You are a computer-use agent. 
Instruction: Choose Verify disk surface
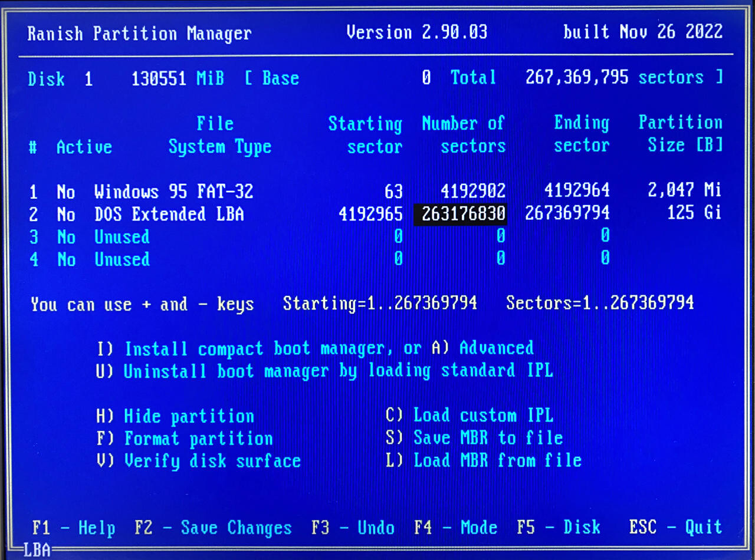point(198,461)
